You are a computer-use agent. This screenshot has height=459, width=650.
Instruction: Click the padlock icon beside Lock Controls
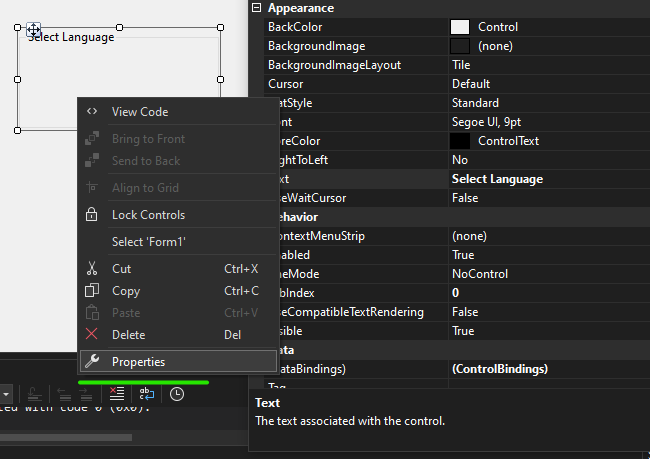[92, 215]
